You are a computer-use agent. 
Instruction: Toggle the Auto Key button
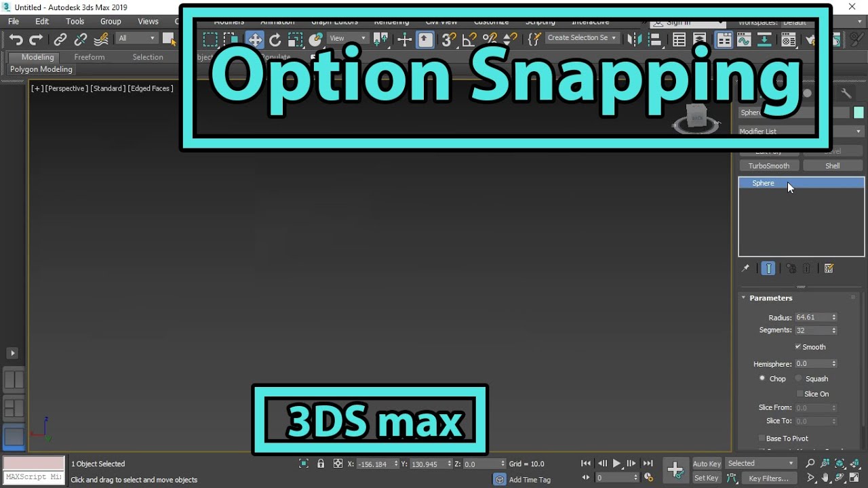pos(707,464)
